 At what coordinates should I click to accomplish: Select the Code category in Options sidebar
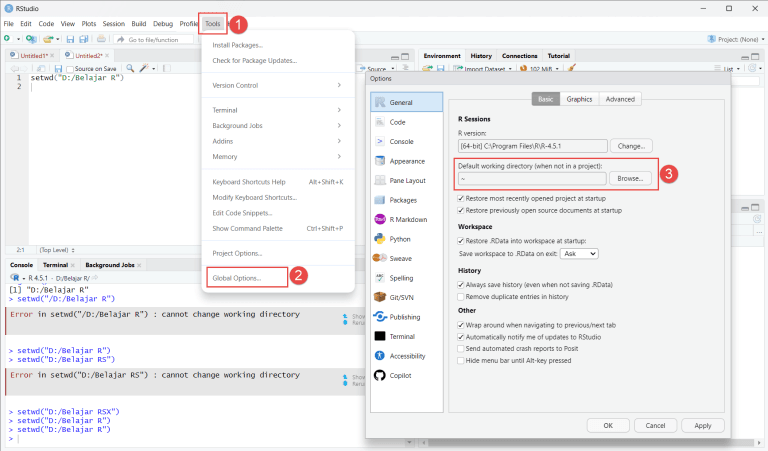pyautogui.click(x=407, y=122)
